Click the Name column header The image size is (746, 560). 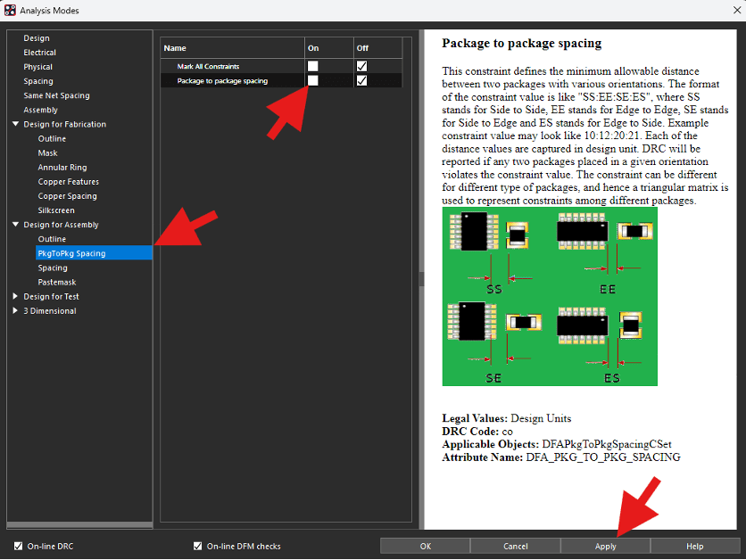[233, 48]
